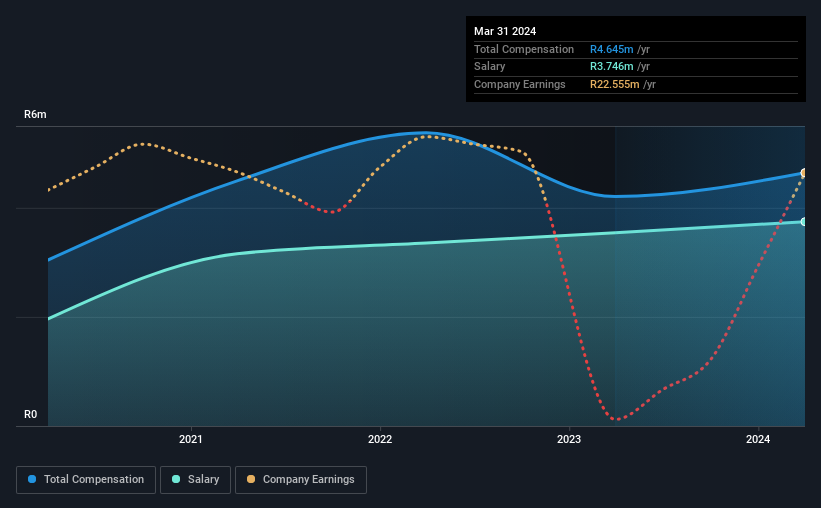Click the R4.645m Total Compensation value
This screenshot has width=821, height=508.
(612, 49)
